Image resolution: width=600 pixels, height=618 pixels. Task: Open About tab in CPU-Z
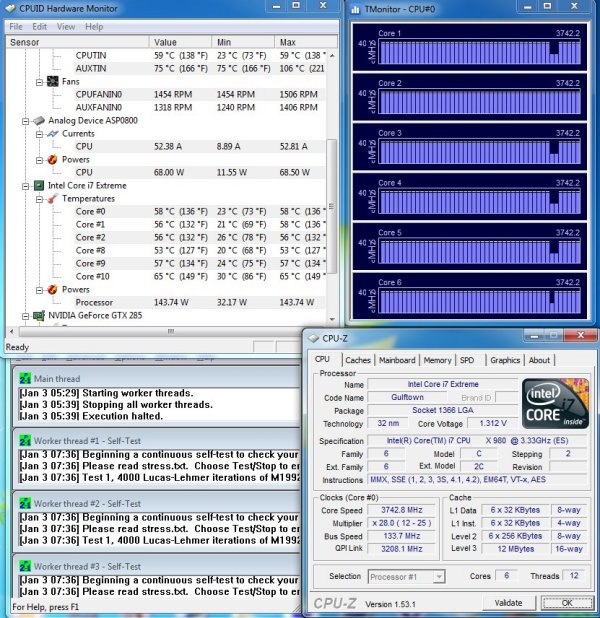point(539,360)
